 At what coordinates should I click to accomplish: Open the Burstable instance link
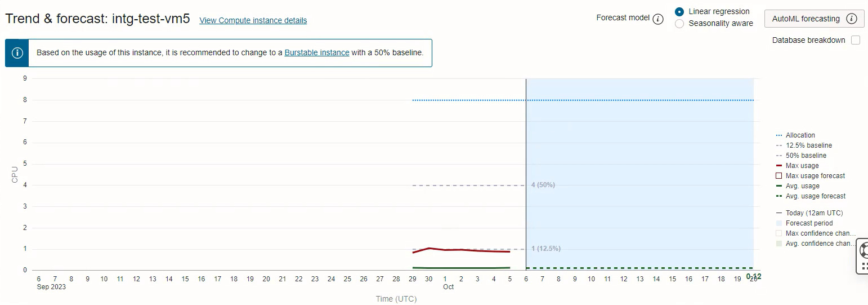pos(317,52)
